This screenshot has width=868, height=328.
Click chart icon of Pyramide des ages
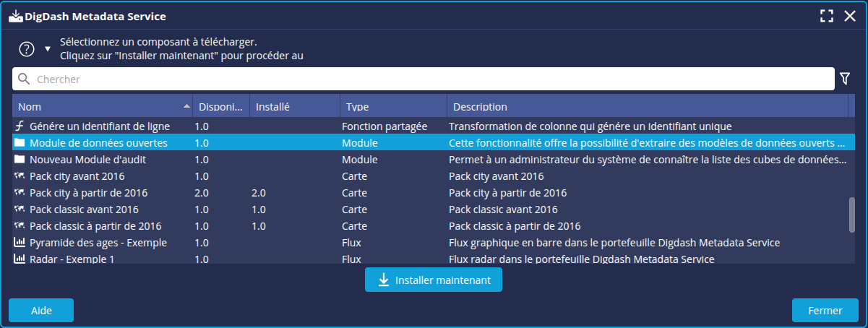(20, 243)
